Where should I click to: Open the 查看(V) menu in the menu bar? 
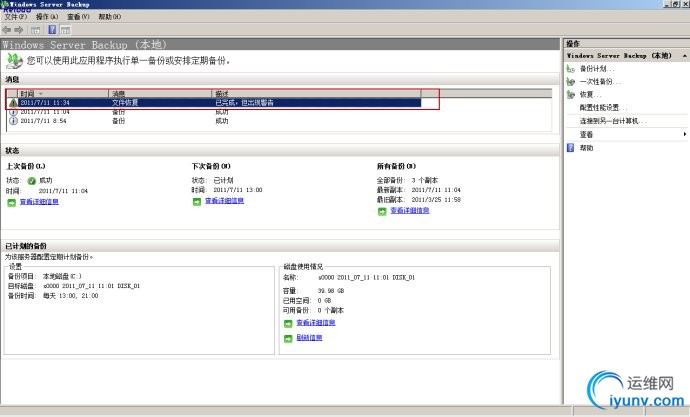[78, 17]
